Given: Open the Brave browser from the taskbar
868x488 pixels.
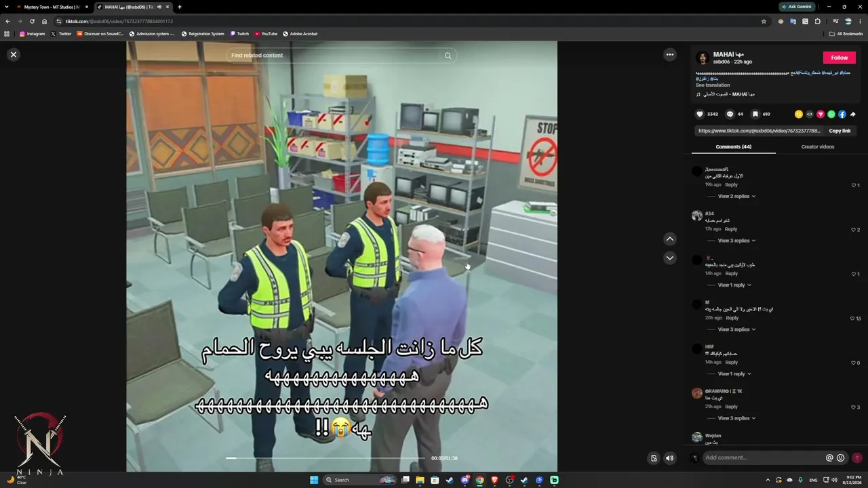Looking at the screenshot, I should point(494,480).
